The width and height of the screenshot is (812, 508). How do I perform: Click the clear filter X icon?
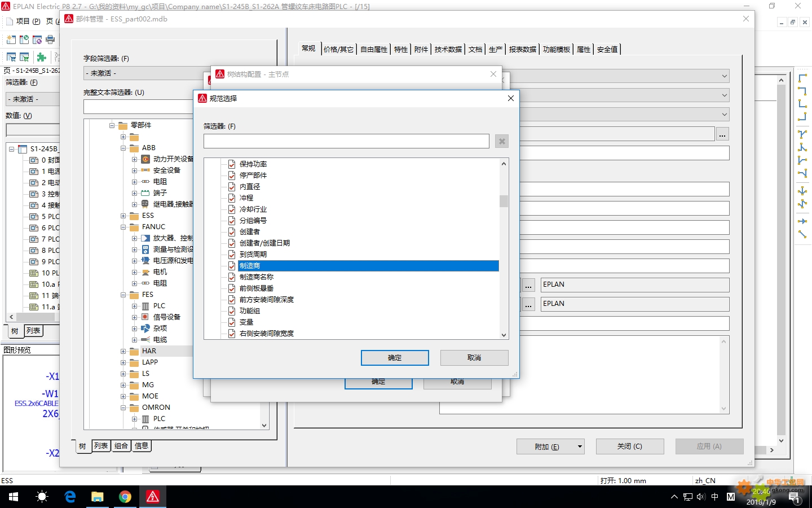(501, 141)
